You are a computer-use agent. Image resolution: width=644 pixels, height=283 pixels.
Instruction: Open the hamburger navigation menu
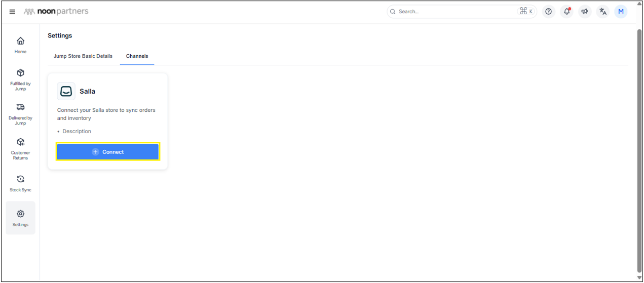coord(12,12)
